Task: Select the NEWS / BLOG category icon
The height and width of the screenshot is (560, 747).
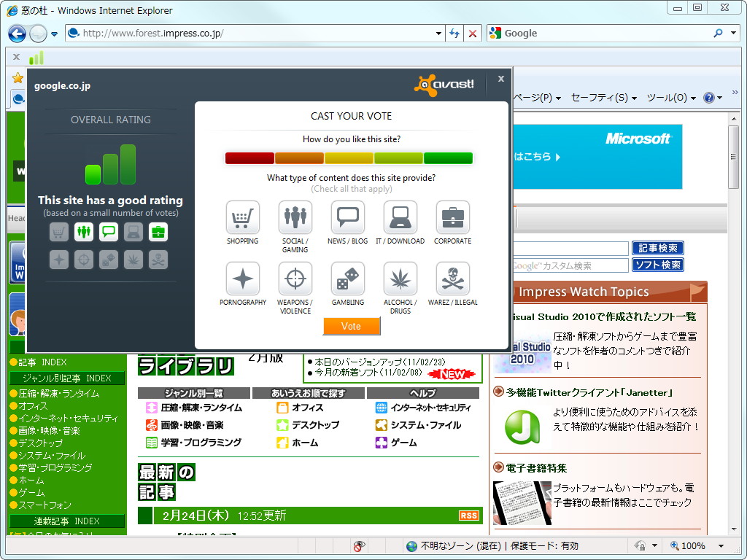Action: pyautogui.click(x=347, y=214)
